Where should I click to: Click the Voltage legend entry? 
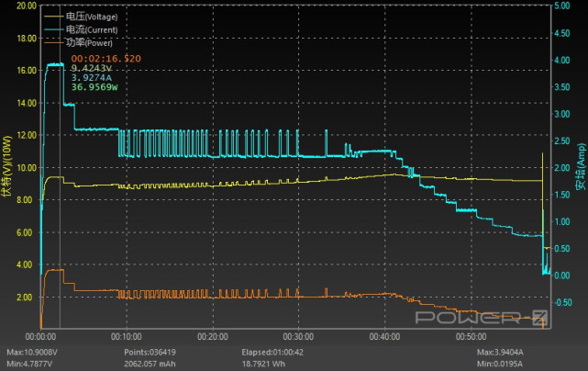(x=81, y=17)
